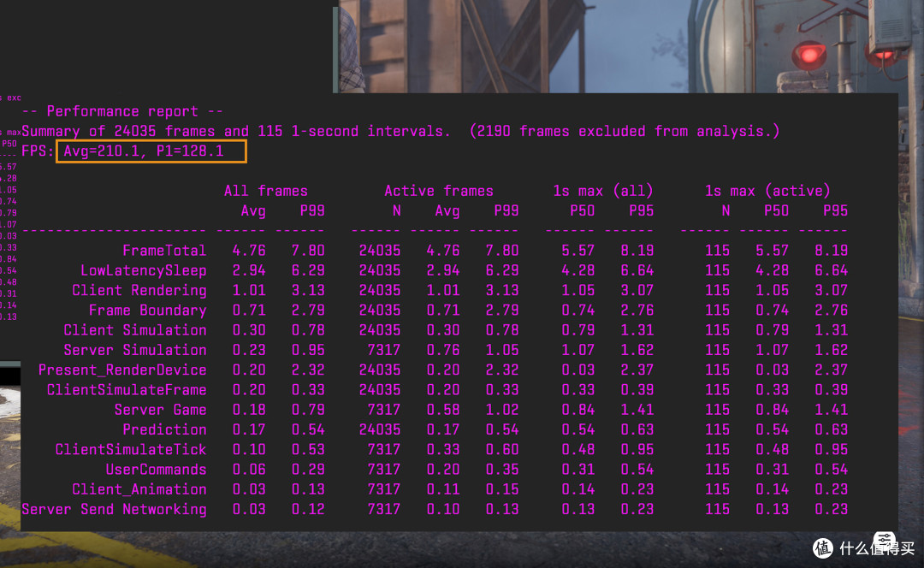This screenshot has height=568, width=924.
Task: Click the P99 header under All frames
Action: pyautogui.click(x=312, y=211)
